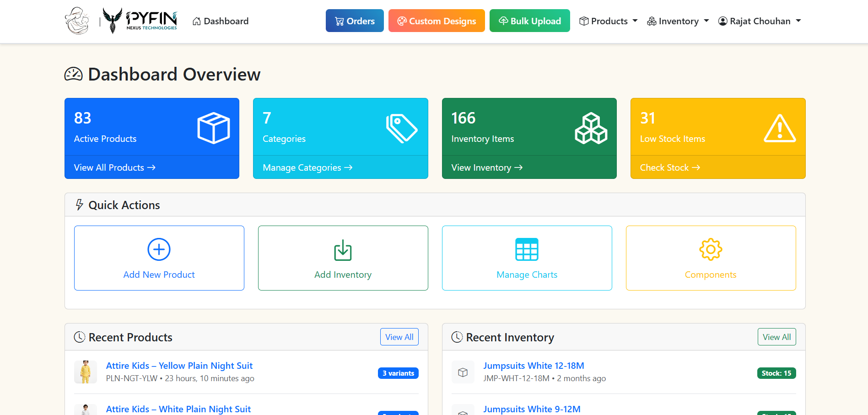This screenshot has height=415, width=868.
Task: Go to the Dashboard nav link
Action: click(x=221, y=21)
